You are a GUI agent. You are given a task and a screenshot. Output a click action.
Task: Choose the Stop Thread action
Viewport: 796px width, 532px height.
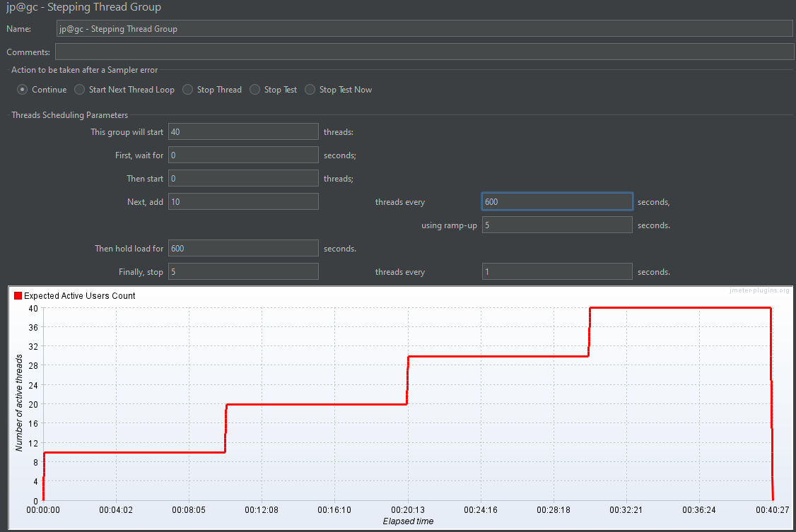[x=188, y=90]
